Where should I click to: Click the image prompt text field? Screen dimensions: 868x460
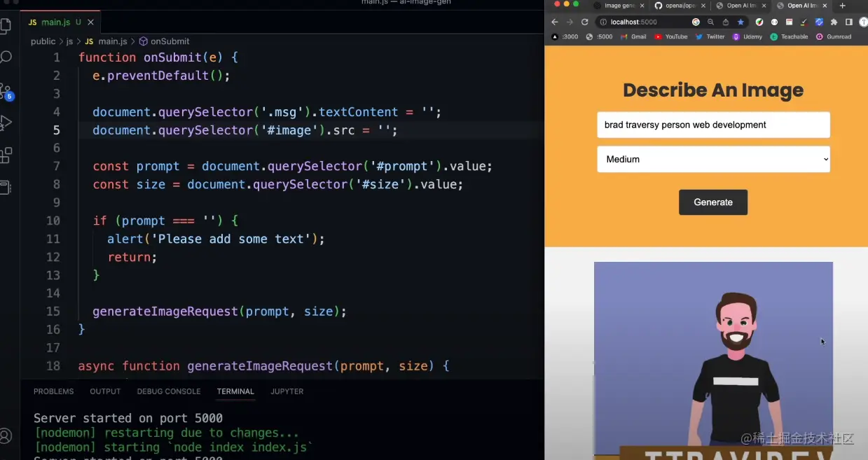(713, 125)
